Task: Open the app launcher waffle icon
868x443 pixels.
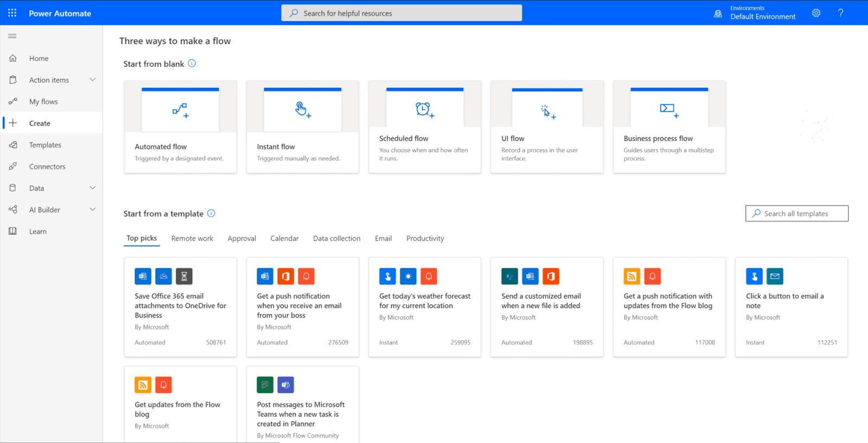Action: tap(12, 13)
